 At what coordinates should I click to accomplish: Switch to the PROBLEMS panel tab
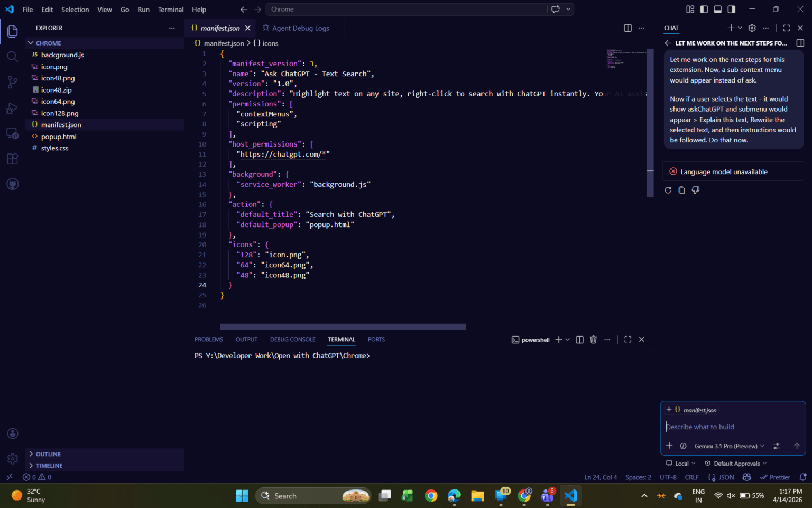click(x=209, y=340)
